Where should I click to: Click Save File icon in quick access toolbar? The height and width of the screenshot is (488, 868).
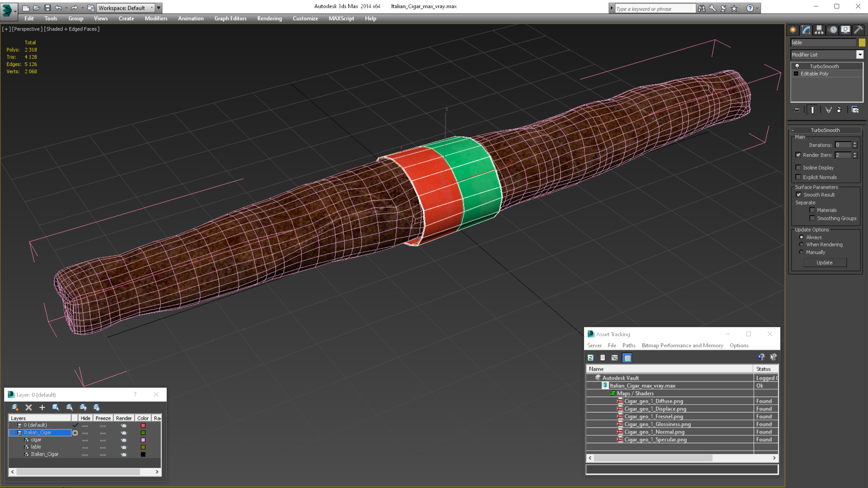tap(48, 8)
